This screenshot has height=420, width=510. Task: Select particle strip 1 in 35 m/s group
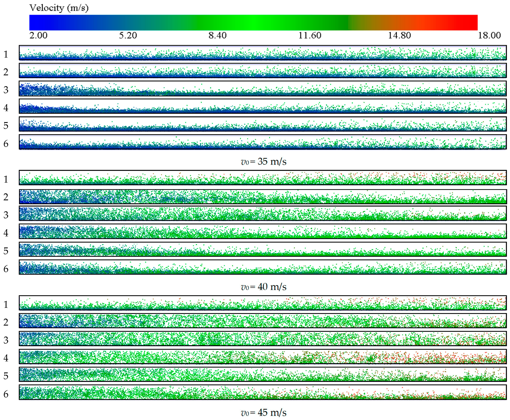tap(263, 53)
